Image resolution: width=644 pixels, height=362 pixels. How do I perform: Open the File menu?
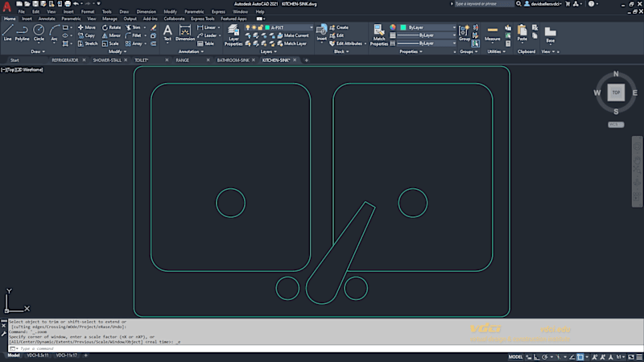coord(22,11)
